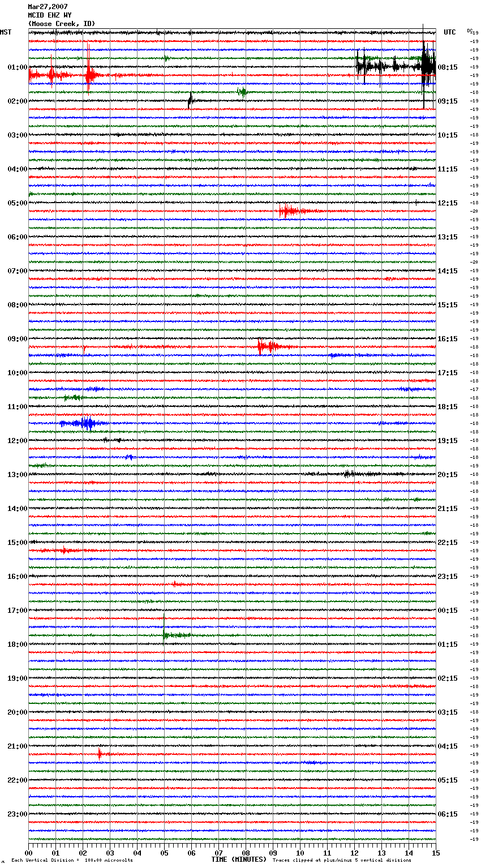The height and width of the screenshot is (868, 481).
Task: Select the 13:00 MST row label
Action: click(x=18, y=475)
